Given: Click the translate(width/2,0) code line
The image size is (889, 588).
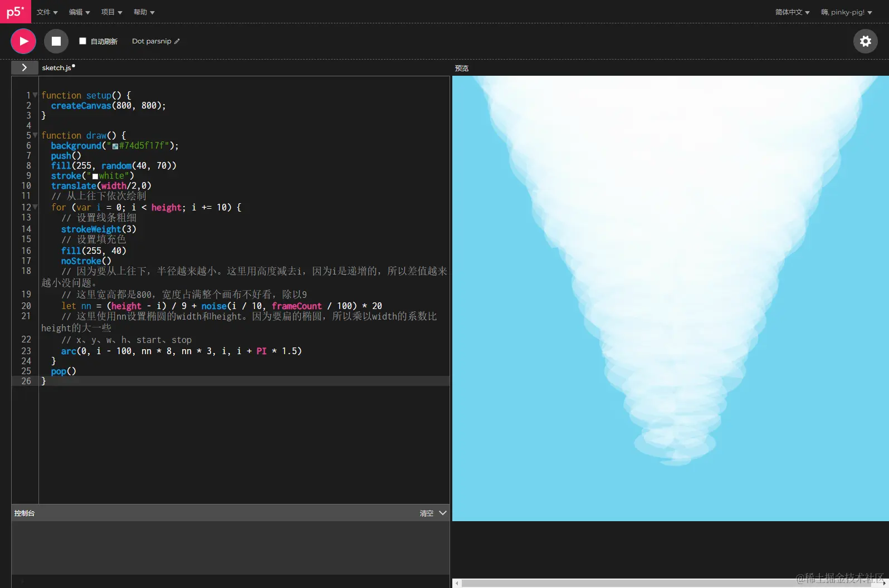Looking at the screenshot, I should [x=101, y=186].
